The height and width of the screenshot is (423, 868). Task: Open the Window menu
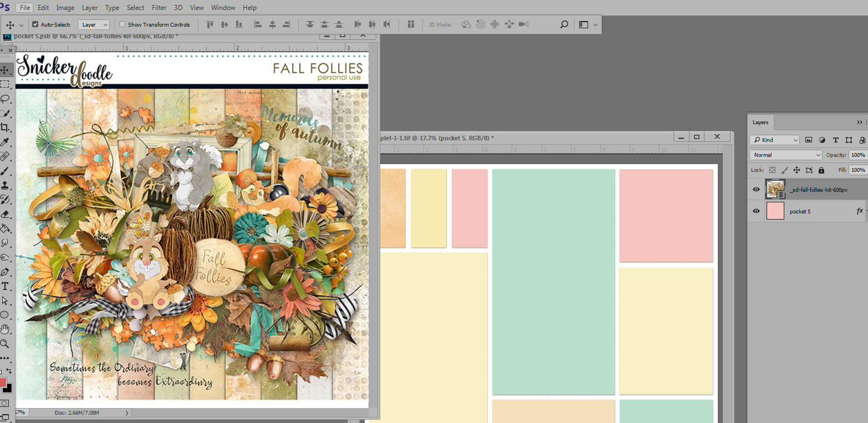pyautogui.click(x=223, y=8)
